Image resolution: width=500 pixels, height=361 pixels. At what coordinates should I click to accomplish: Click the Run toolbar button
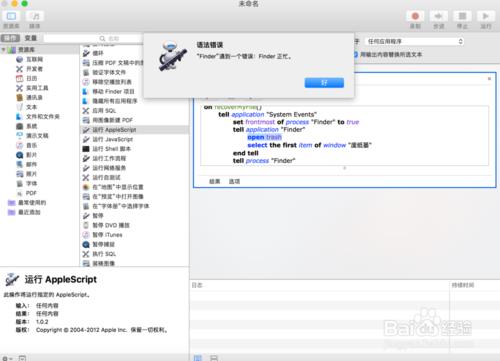point(485,16)
